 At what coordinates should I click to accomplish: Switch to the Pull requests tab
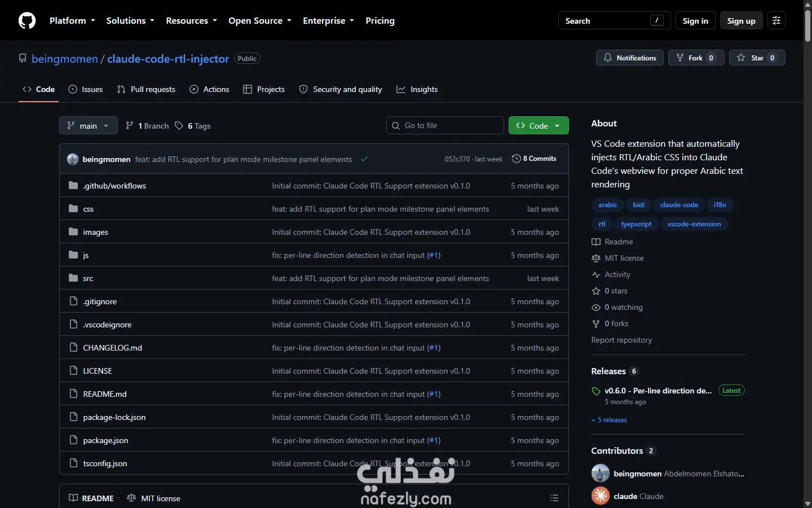coord(146,89)
